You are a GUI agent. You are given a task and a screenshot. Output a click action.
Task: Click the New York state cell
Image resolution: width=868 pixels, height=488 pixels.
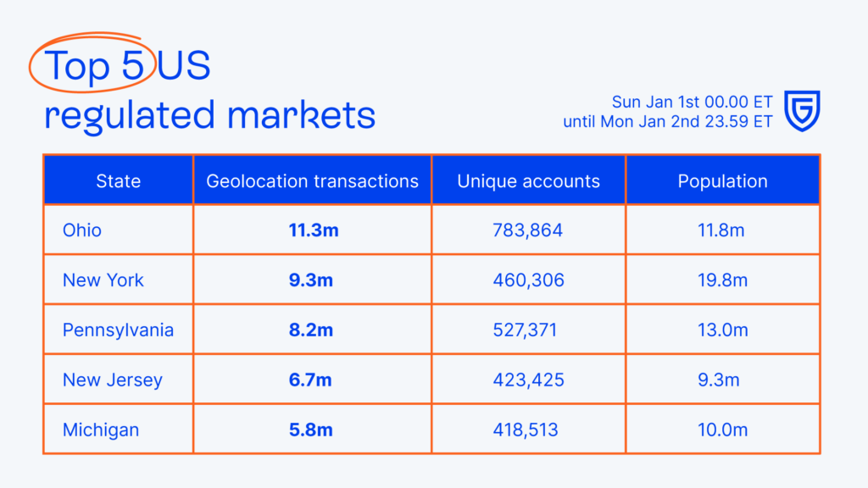pos(103,280)
